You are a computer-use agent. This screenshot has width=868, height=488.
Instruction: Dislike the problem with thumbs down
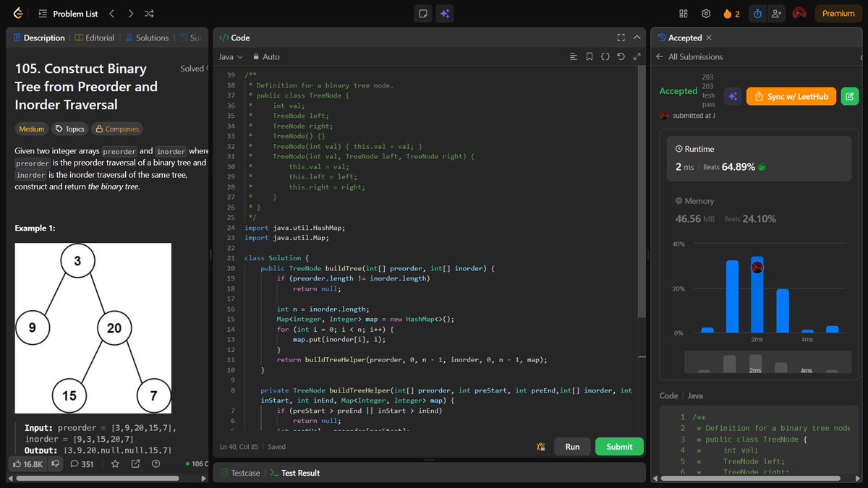tap(54, 464)
